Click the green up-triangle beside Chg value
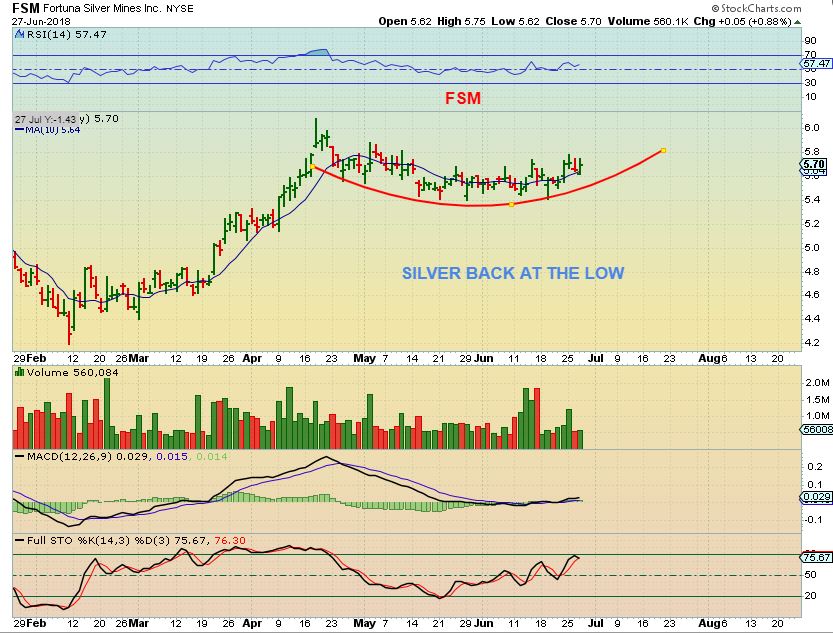Screen dimensions: 833x633 click(797, 22)
